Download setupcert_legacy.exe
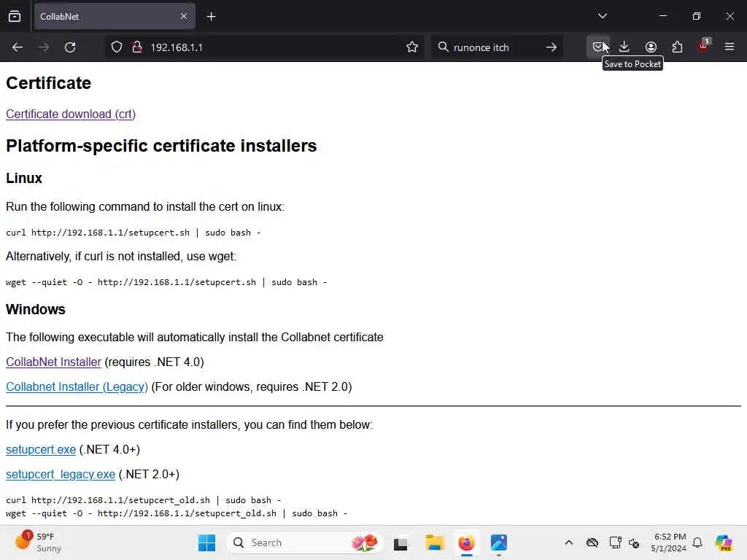 point(61,474)
